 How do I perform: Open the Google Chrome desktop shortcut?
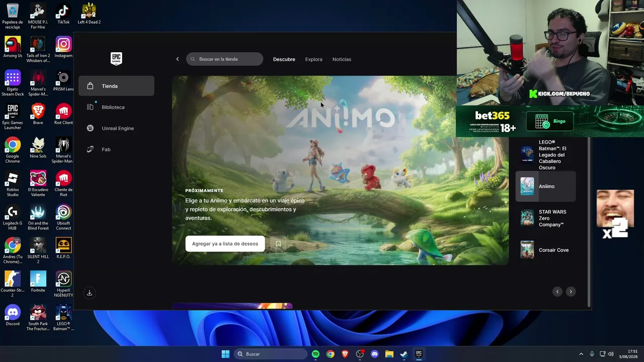tap(13, 151)
